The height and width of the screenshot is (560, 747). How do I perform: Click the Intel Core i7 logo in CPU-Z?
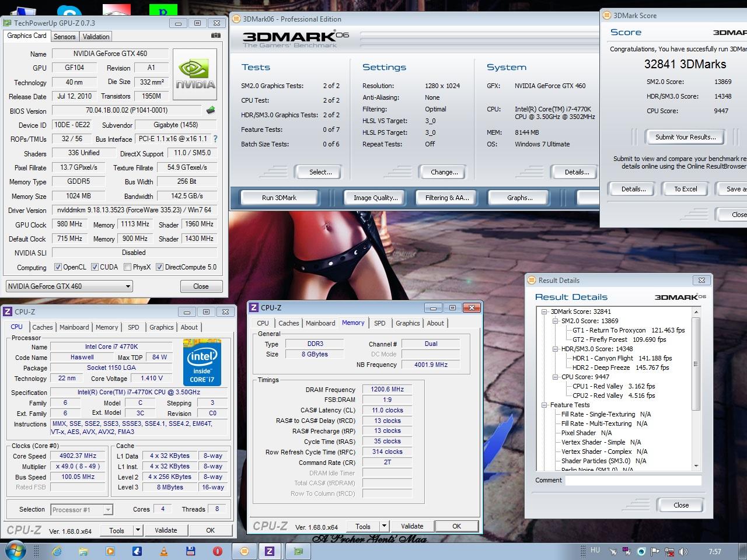pyautogui.click(x=202, y=361)
